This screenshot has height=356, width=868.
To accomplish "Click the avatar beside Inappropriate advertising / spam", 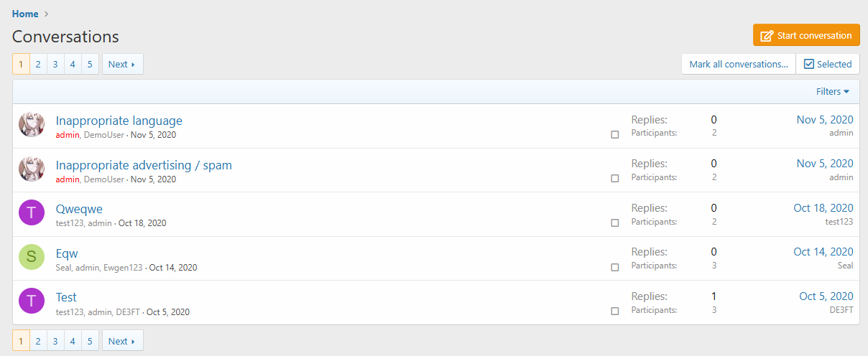I will [32, 169].
